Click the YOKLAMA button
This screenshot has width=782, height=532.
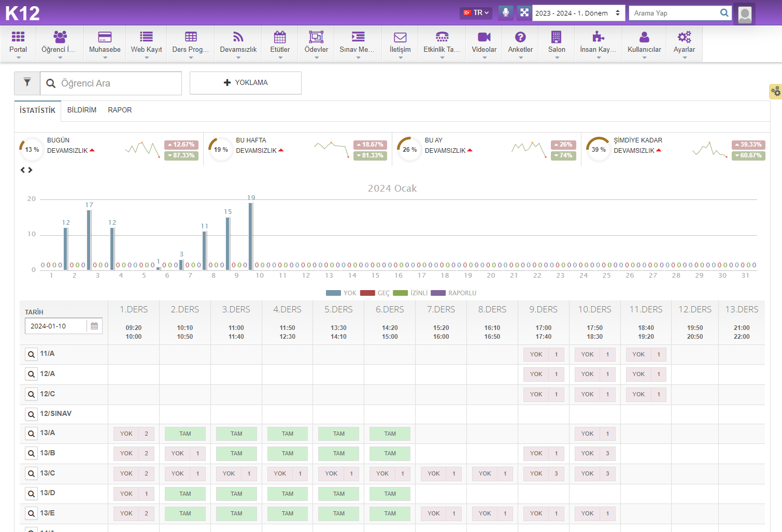click(x=246, y=83)
